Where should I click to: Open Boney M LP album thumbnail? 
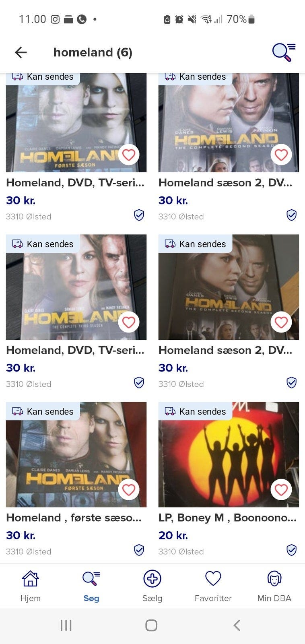click(229, 454)
